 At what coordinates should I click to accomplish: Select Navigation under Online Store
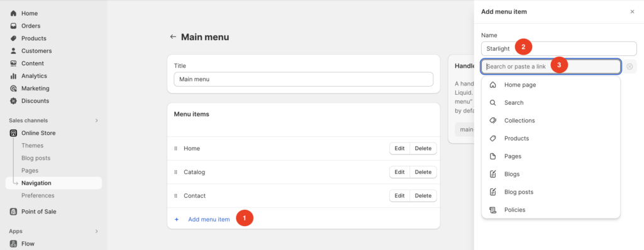pyautogui.click(x=54, y=183)
